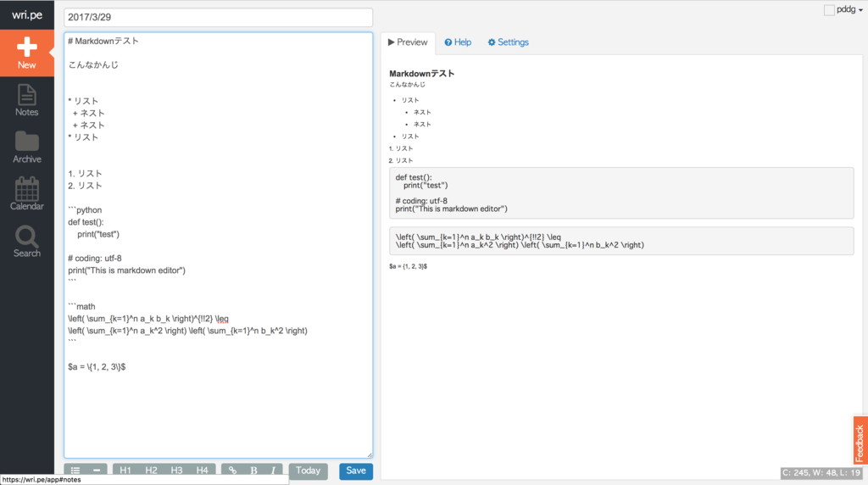Open the Notes section in sidebar

[x=26, y=100]
